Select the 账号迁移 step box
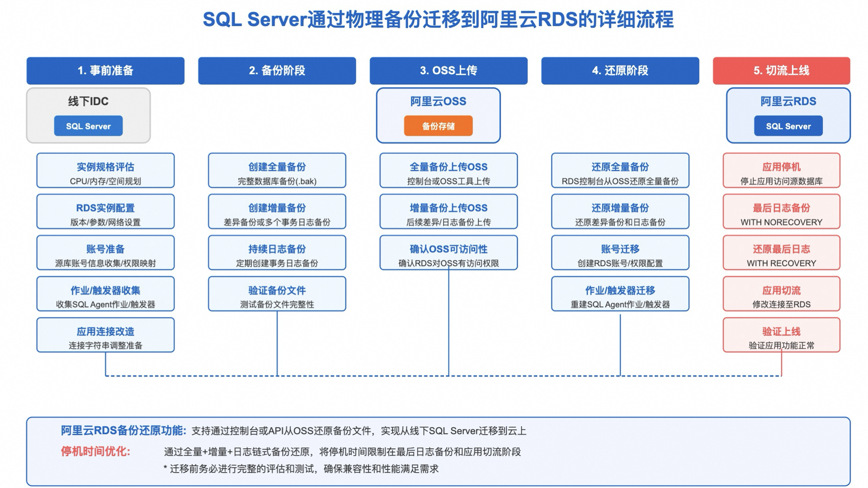 point(620,253)
